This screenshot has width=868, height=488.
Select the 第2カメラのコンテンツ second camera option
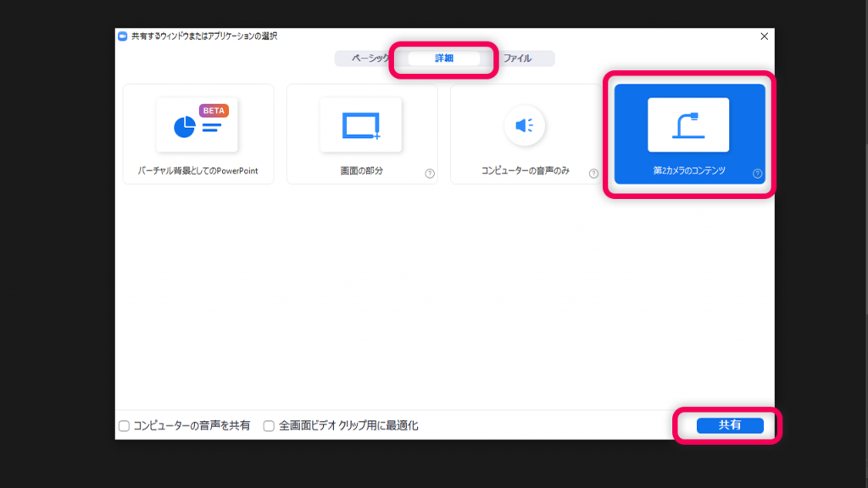click(x=690, y=134)
